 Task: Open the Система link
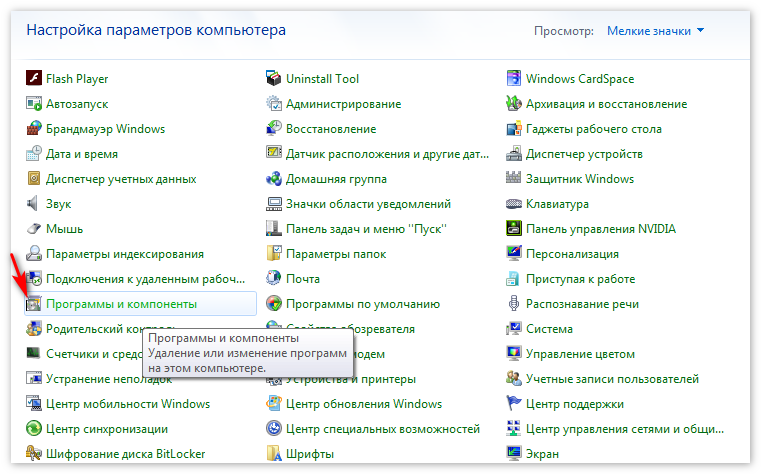[x=549, y=329]
